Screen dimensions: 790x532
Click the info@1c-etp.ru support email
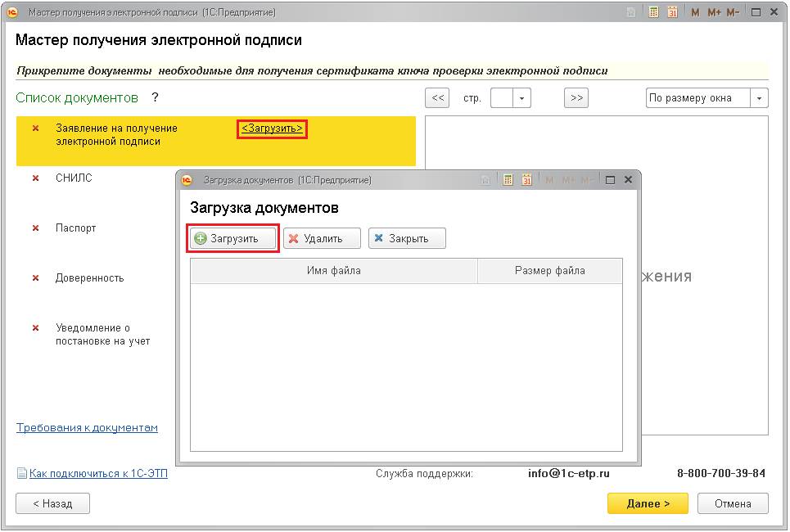[569, 473]
